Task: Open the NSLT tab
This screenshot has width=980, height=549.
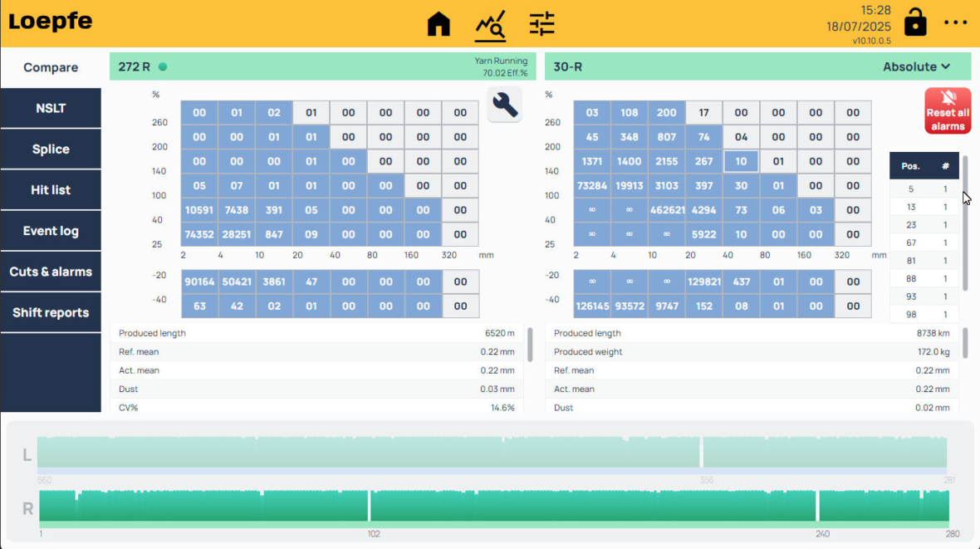Action: coord(51,109)
